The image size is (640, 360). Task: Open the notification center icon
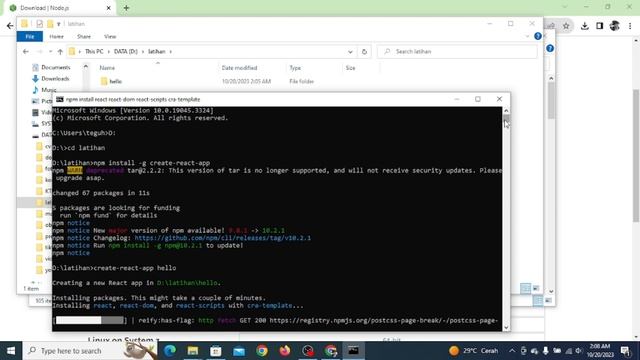[x=625, y=351]
